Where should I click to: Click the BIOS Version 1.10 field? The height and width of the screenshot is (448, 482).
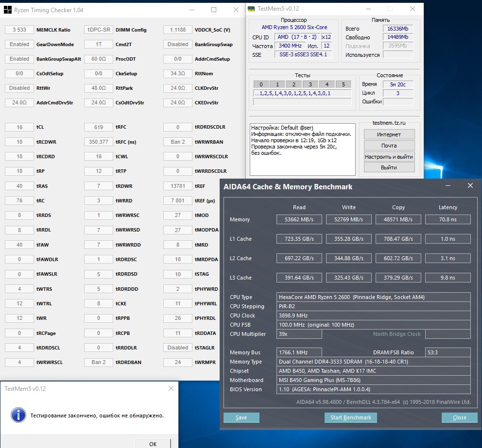374,389
